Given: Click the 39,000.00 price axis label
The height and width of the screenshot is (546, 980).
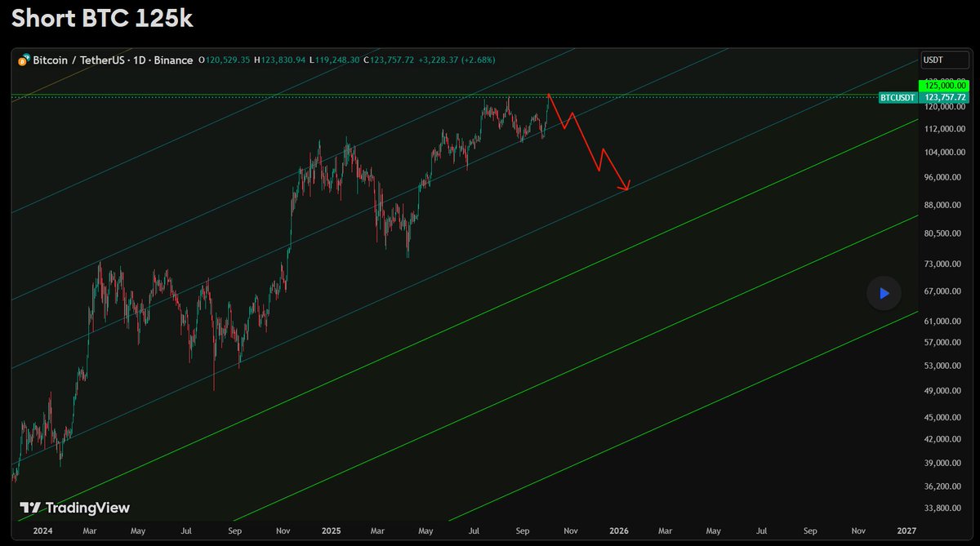Looking at the screenshot, I should coord(943,463).
